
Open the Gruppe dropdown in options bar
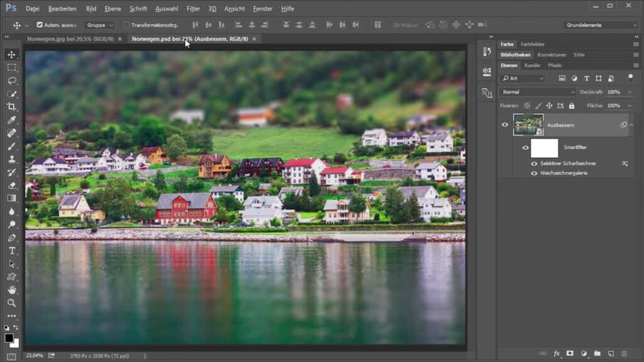click(x=100, y=25)
